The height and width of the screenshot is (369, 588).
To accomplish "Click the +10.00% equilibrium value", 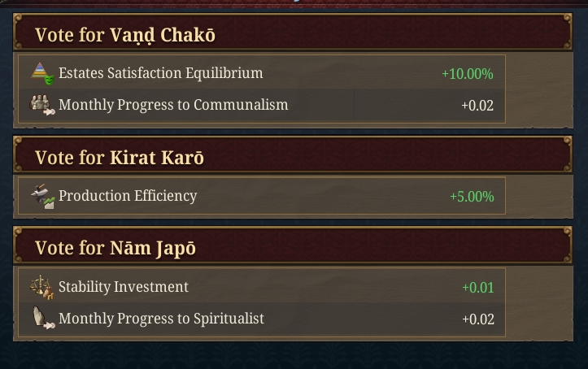I will (468, 74).
